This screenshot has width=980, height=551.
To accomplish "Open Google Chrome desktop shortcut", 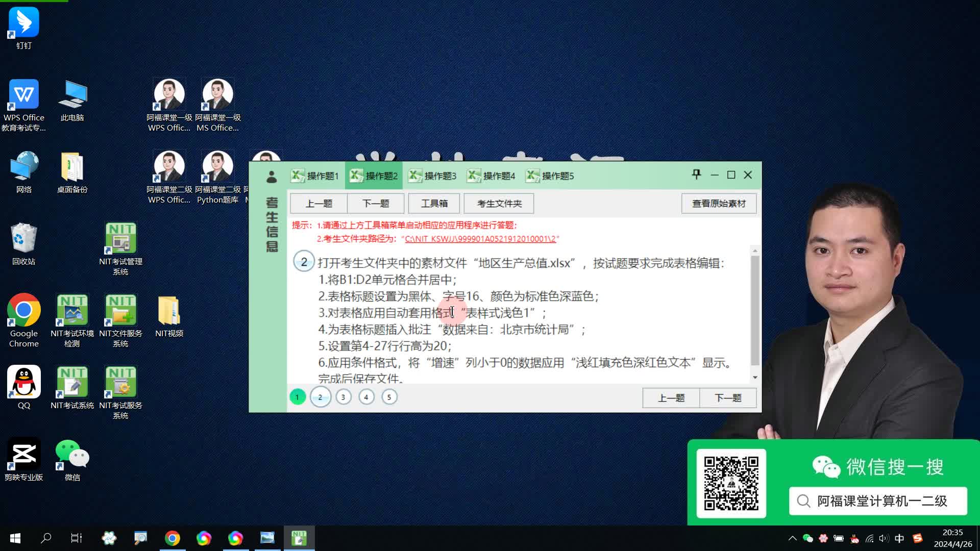I will pyautogui.click(x=23, y=310).
